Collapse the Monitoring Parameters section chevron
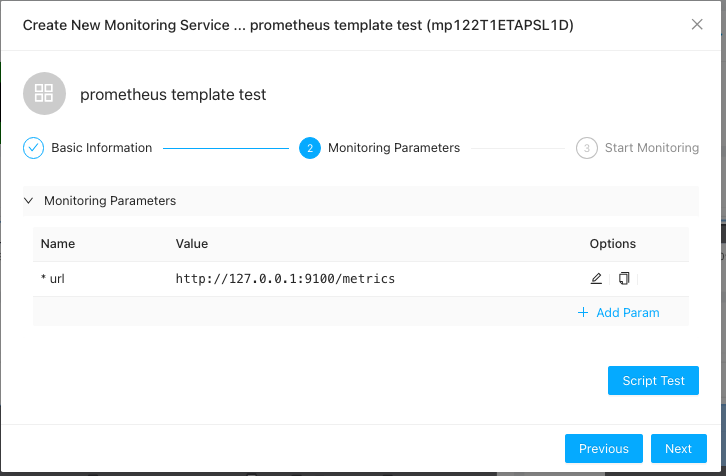The width and height of the screenshot is (726, 476). [28, 201]
